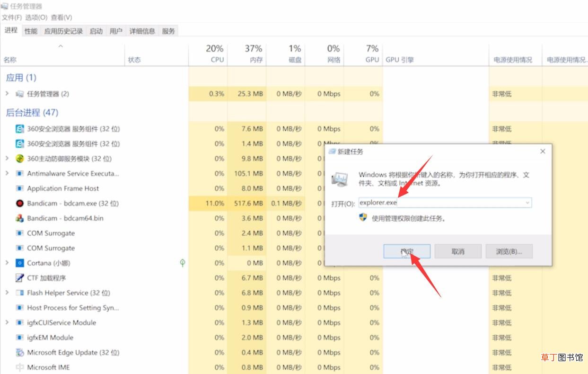
Task: Open the 文件(F) menu
Action: (x=12, y=18)
